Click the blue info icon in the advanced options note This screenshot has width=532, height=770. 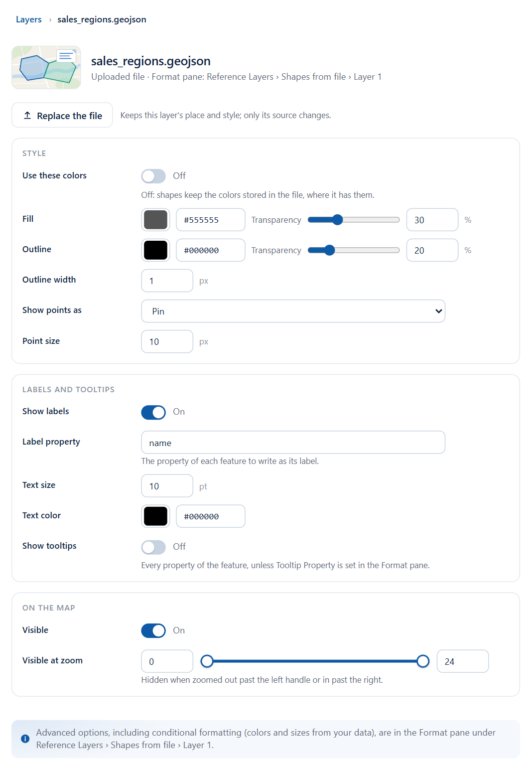[x=25, y=739]
